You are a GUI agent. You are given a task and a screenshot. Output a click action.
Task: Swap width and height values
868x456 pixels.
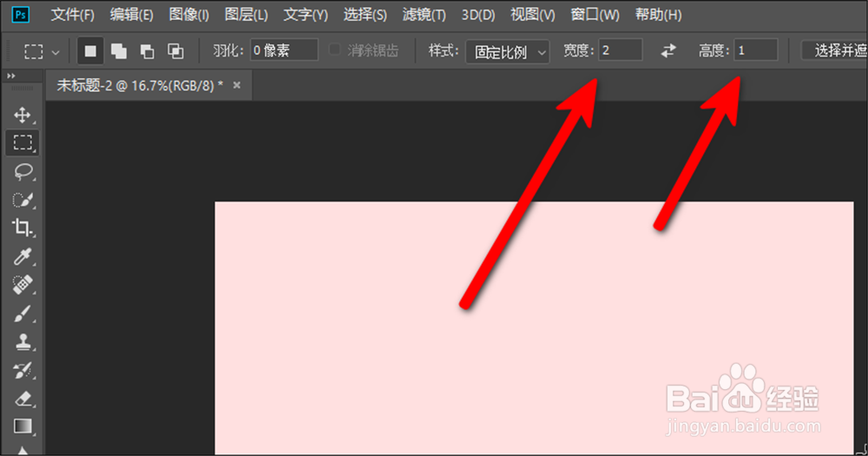[668, 51]
